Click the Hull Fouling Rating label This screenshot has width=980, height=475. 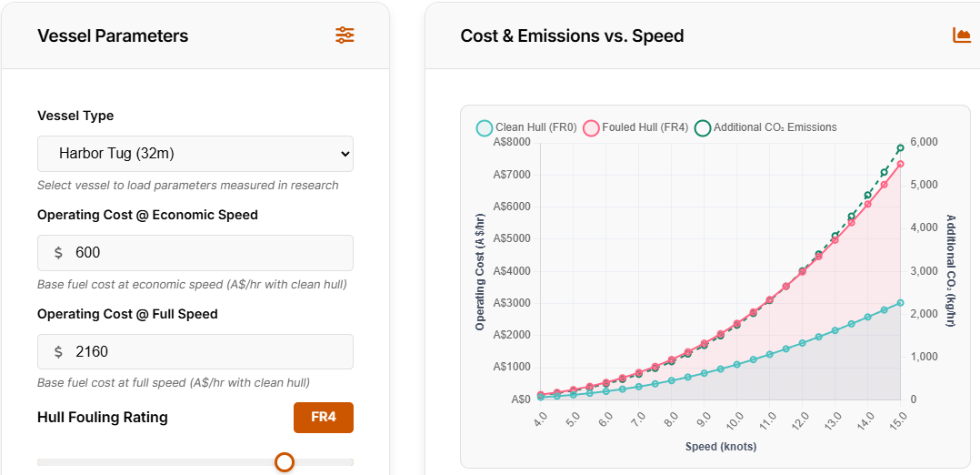coord(103,418)
